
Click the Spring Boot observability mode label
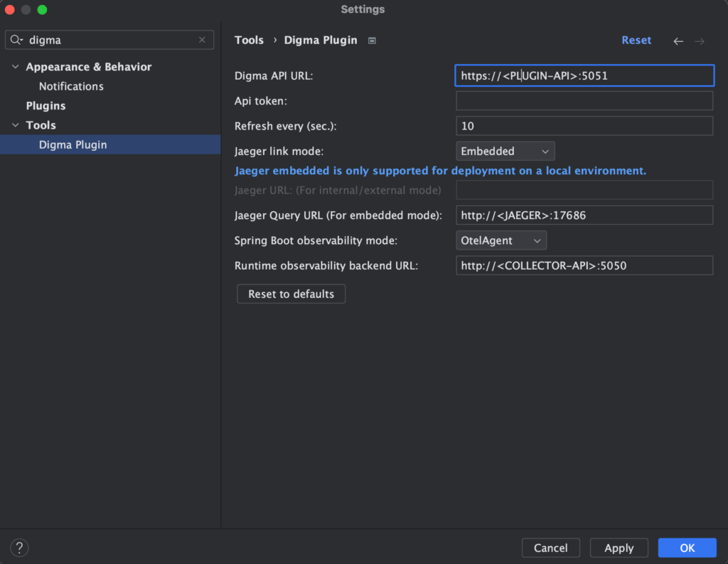click(316, 240)
